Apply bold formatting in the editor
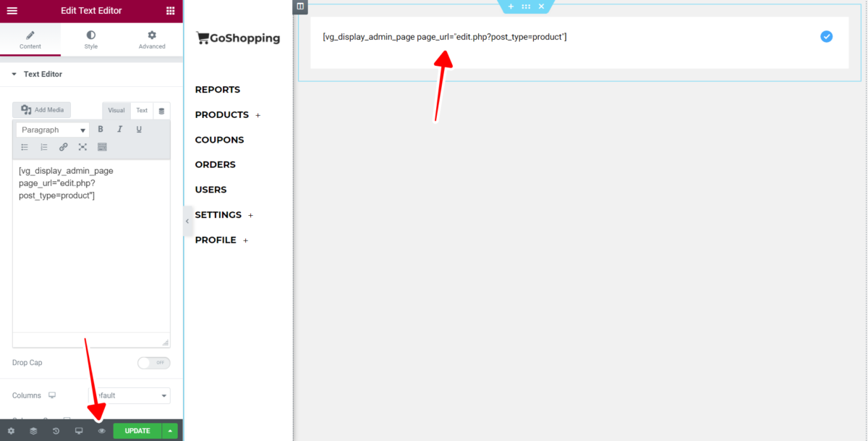The width and height of the screenshot is (868, 441). pos(101,129)
